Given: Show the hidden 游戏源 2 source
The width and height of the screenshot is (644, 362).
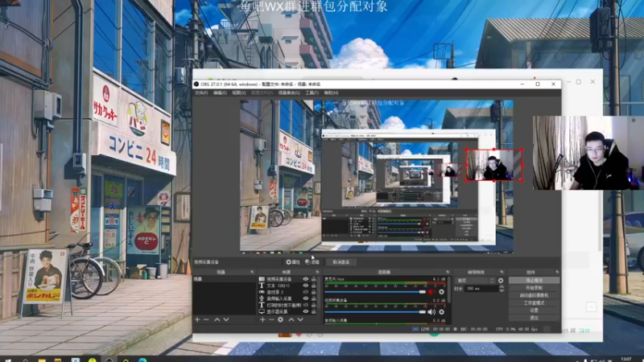Looking at the screenshot, I should 306,292.
